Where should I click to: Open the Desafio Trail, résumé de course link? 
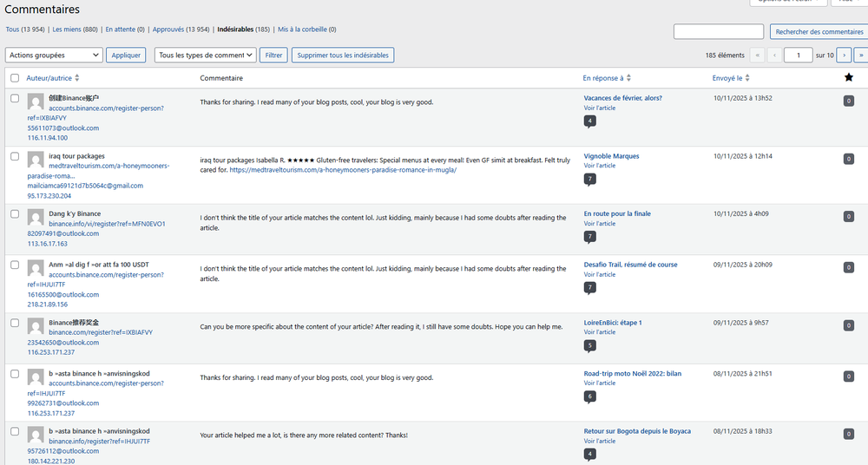(x=630, y=265)
